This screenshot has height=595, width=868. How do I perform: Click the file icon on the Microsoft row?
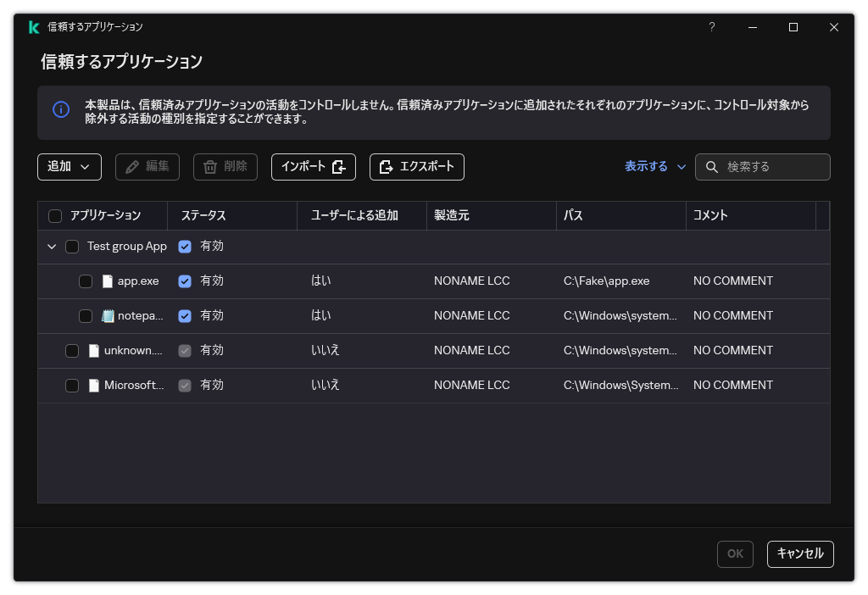pos(94,384)
